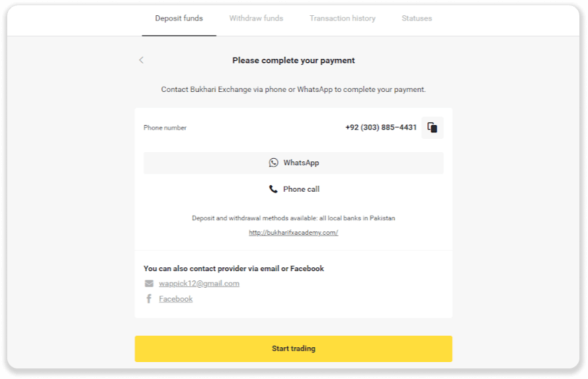Viewport: 588px width, 379px height.
Task: Go back using the left chevron
Action: (x=141, y=60)
